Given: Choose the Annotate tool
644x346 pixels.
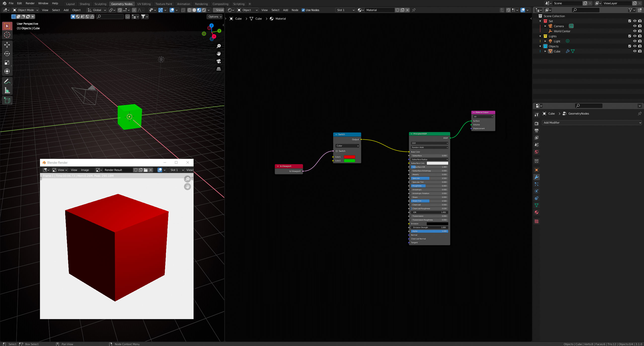Looking at the screenshot, I should pos(7,81).
